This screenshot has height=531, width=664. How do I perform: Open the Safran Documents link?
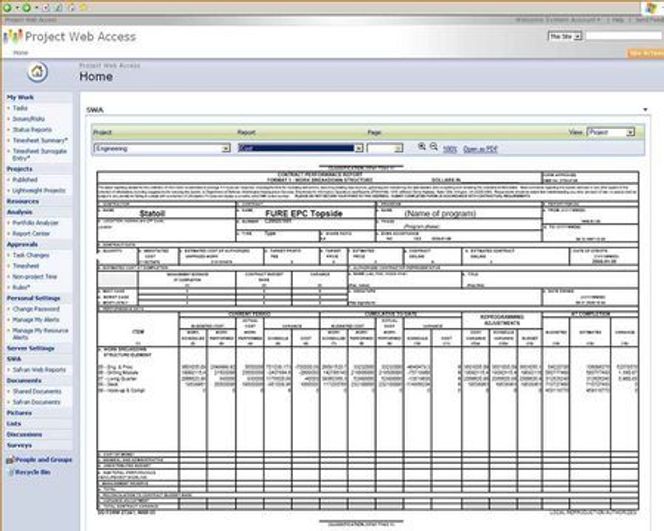pyautogui.click(x=36, y=402)
